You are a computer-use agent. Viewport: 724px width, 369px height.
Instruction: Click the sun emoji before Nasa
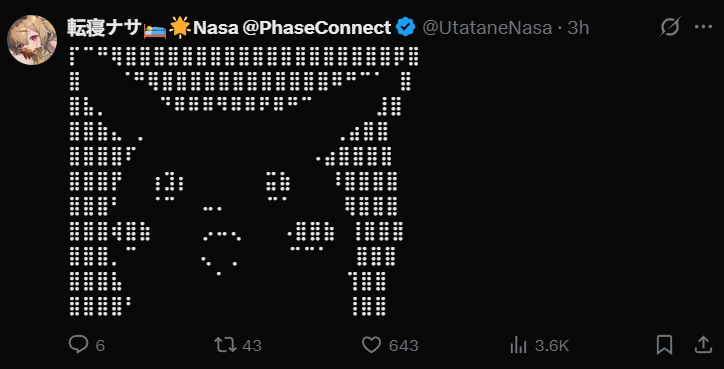tap(180, 29)
